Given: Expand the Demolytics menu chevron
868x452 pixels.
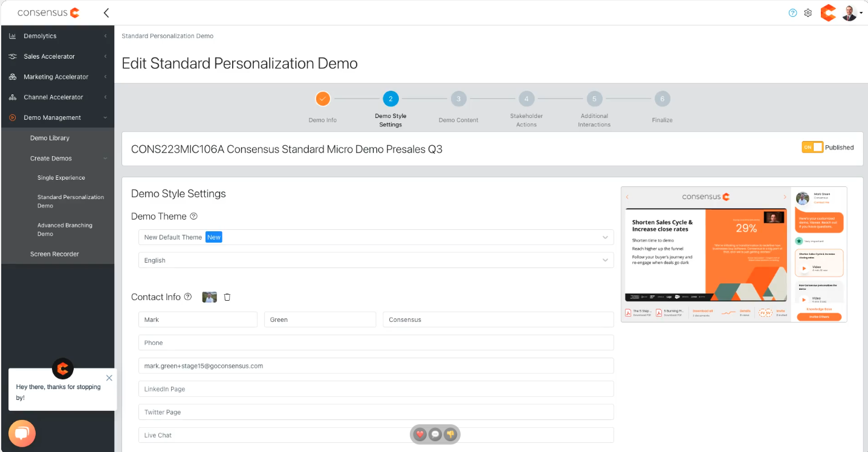Looking at the screenshot, I should coord(105,36).
